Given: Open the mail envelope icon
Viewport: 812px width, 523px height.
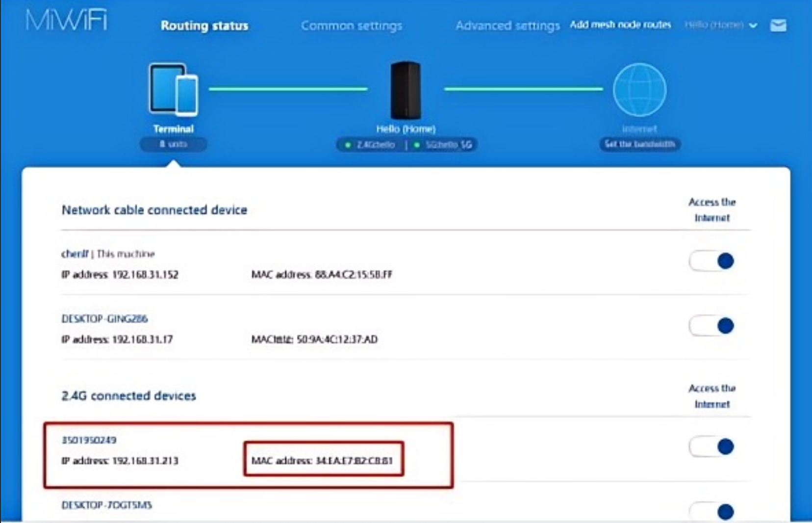Looking at the screenshot, I should pyautogui.click(x=778, y=25).
